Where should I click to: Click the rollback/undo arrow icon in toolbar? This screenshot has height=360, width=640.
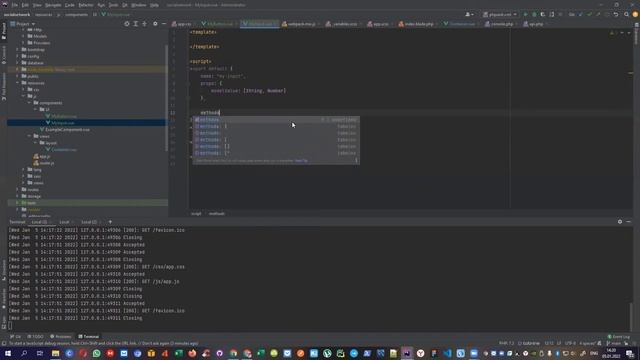click(x=616, y=14)
